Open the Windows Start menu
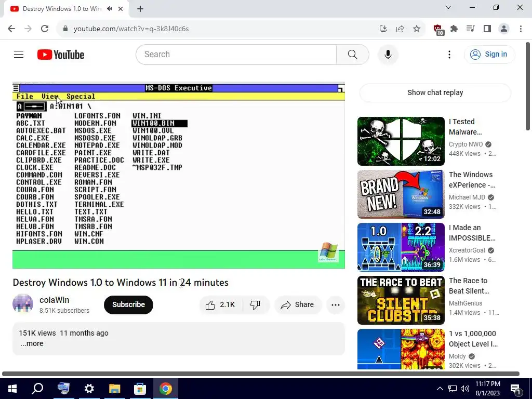 [12, 389]
